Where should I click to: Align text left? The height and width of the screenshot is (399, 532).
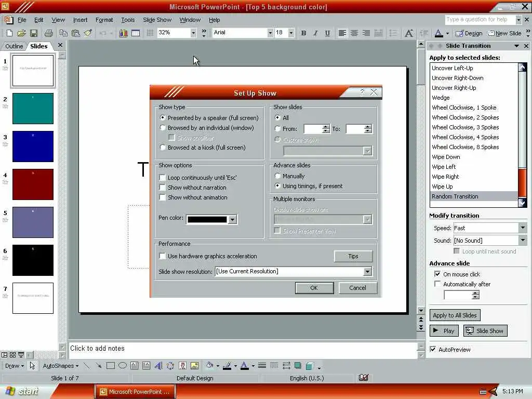(342, 33)
